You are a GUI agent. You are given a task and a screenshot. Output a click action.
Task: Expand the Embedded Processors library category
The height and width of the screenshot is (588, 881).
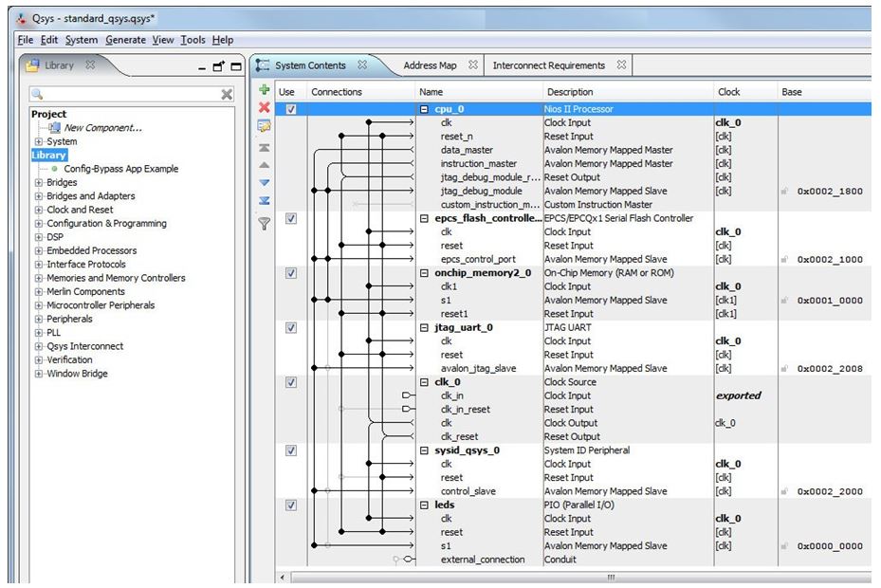coord(39,251)
